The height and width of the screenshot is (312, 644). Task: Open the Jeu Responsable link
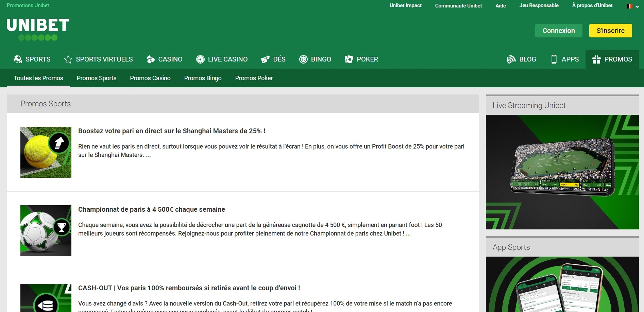coord(539,5)
